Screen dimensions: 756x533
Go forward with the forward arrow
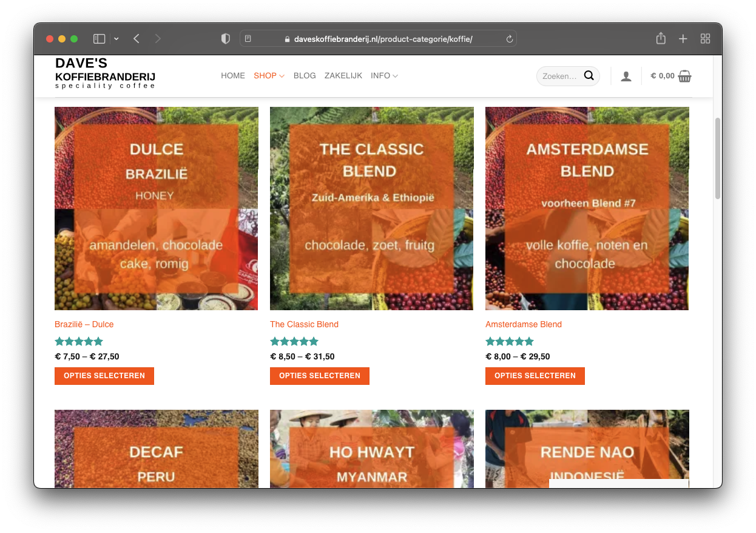(x=158, y=39)
